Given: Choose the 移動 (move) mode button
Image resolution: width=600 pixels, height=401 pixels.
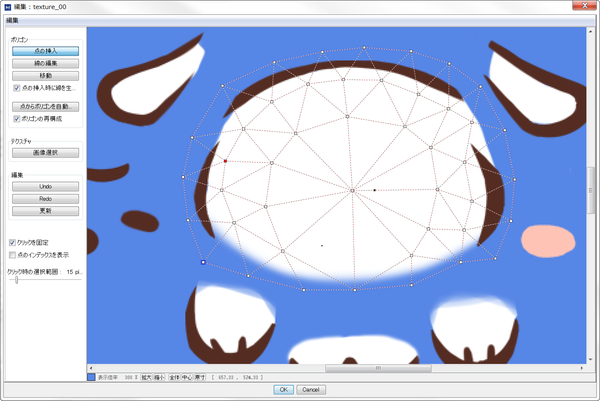Looking at the screenshot, I should [46, 76].
